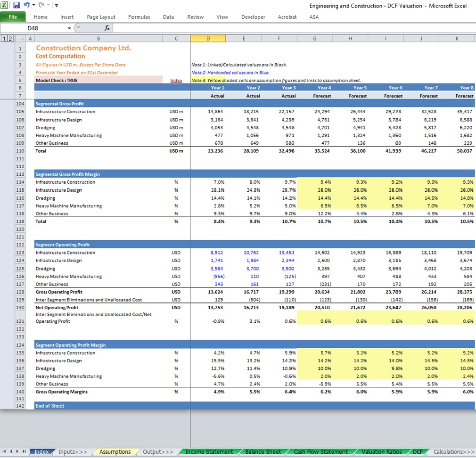The width and height of the screenshot is (476, 458).
Task: Select Year 1 Heavy Machine operating profit (956)
Action: pyautogui.click(x=208, y=277)
